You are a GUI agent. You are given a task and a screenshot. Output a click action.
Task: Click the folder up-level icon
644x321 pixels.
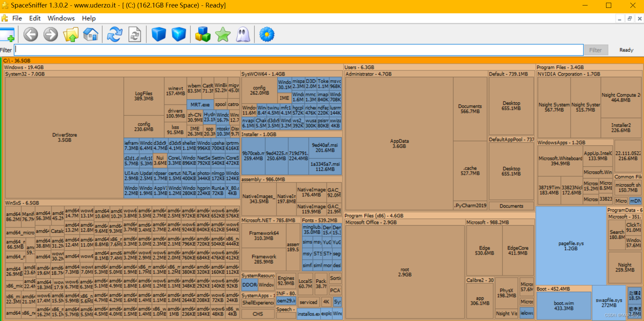(71, 34)
